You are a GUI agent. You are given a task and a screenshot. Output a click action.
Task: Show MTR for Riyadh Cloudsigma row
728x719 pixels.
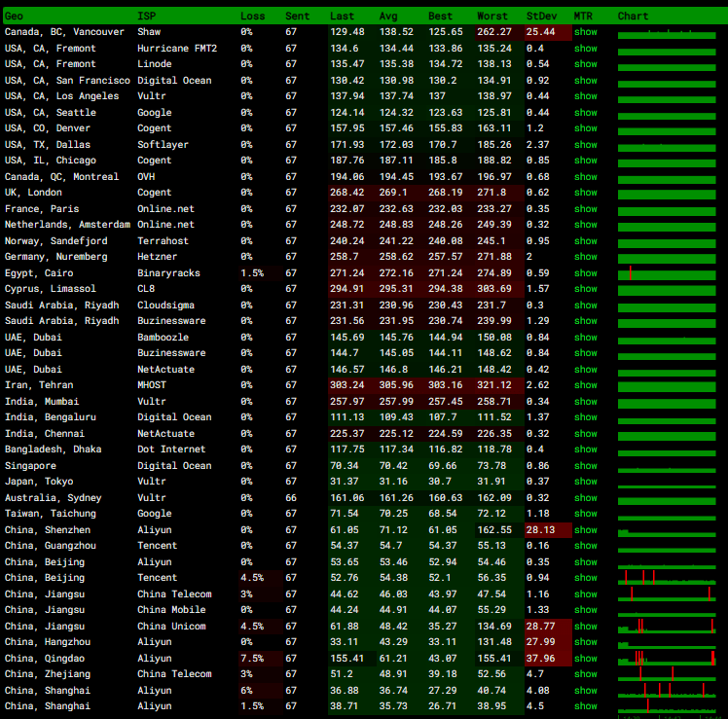pos(586,305)
